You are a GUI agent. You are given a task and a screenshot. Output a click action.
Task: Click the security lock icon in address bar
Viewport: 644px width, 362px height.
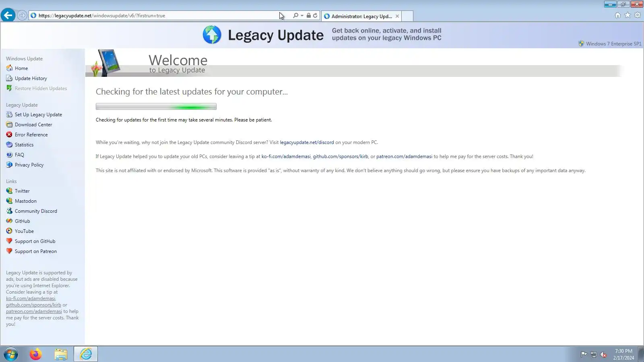click(308, 15)
